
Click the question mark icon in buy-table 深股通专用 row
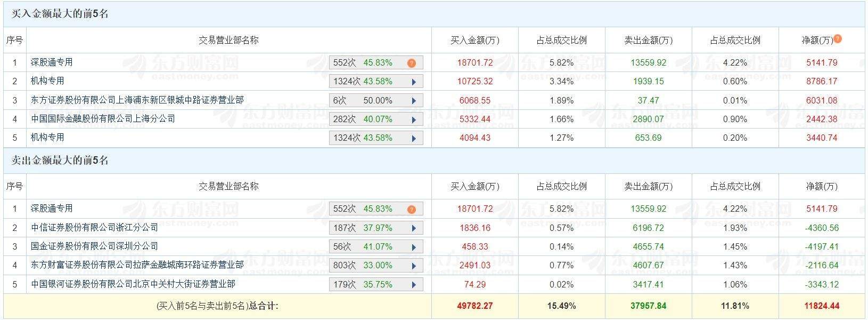[x=411, y=63]
